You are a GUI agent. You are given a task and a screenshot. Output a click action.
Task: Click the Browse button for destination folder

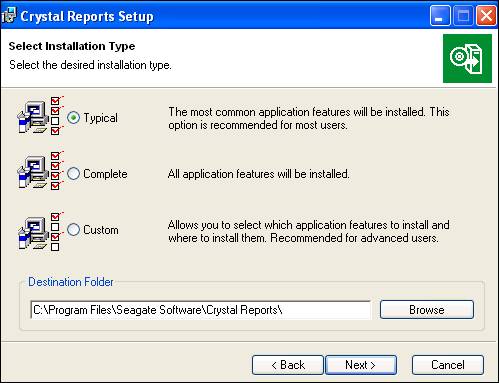coord(427,310)
